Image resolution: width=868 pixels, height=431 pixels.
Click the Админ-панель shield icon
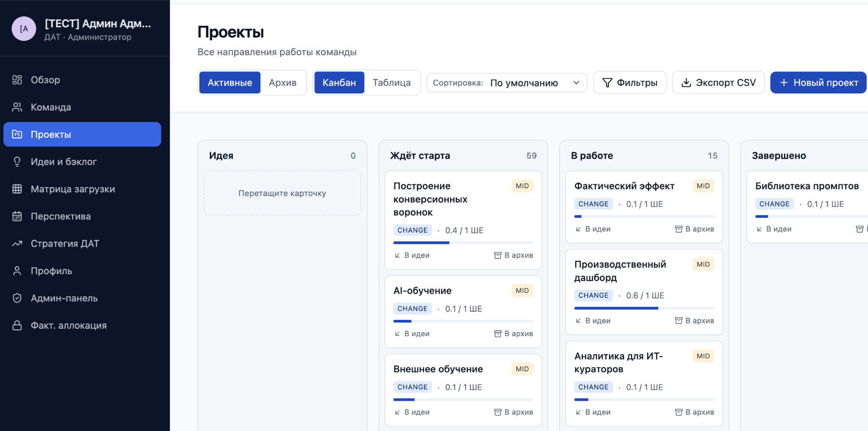[x=17, y=298]
